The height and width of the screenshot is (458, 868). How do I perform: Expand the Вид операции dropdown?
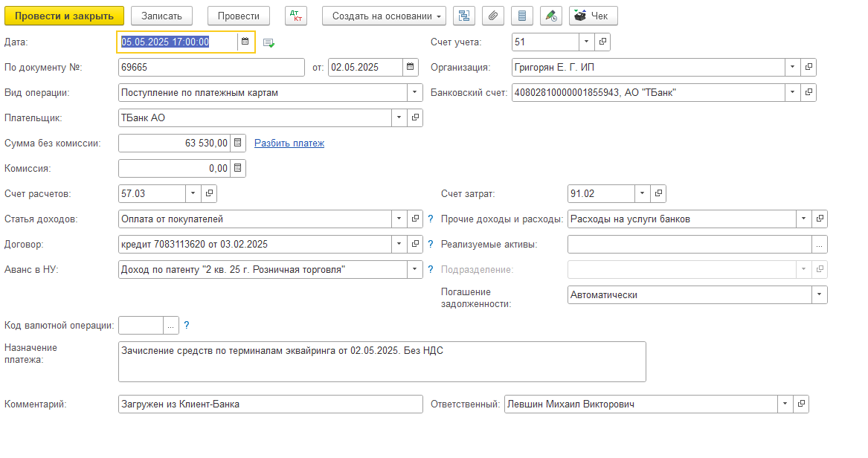415,93
